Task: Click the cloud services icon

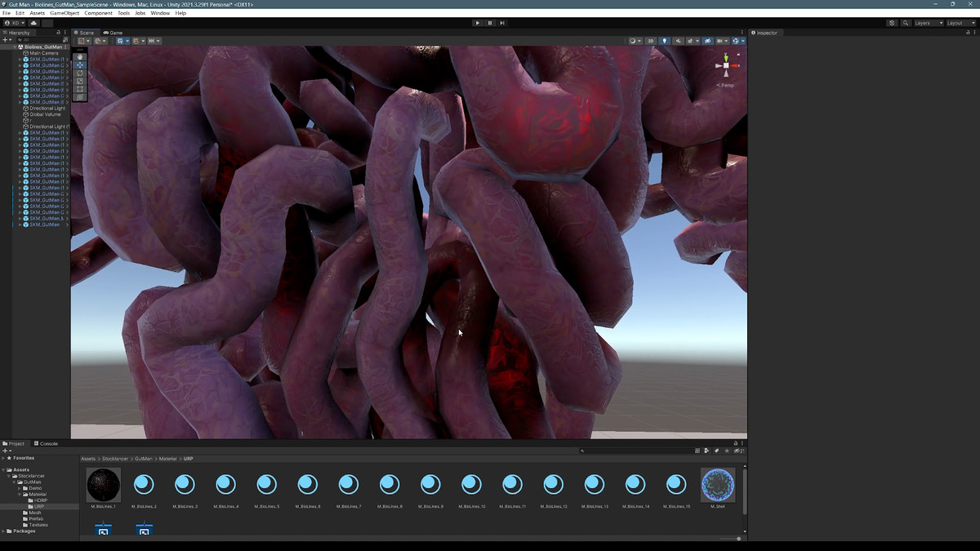Action: pyautogui.click(x=33, y=23)
